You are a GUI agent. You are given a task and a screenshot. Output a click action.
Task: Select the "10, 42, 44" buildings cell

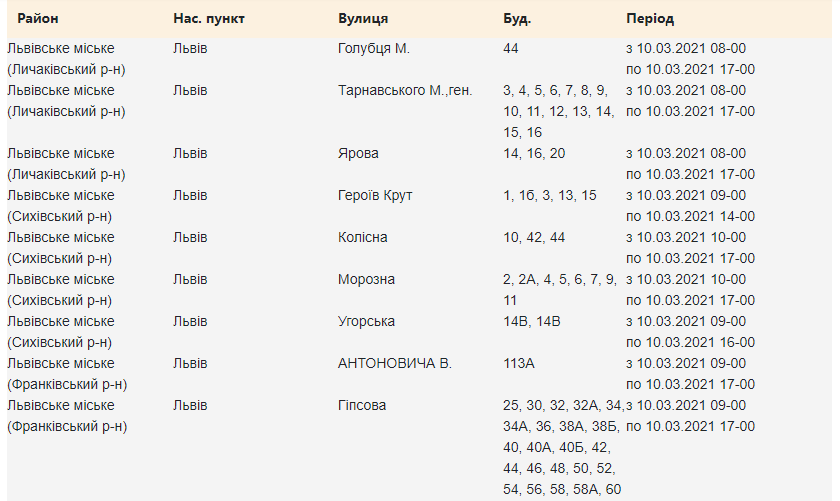(x=534, y=237)
